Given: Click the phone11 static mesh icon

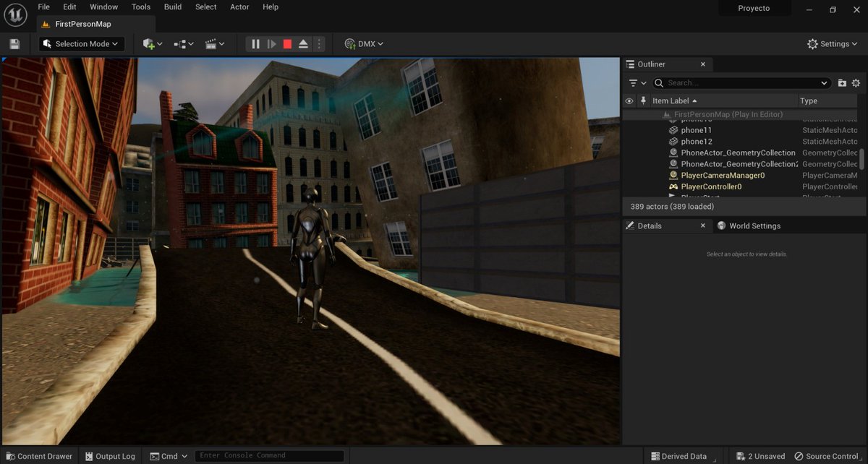Looking at the screenshot, I should point(673,130).
